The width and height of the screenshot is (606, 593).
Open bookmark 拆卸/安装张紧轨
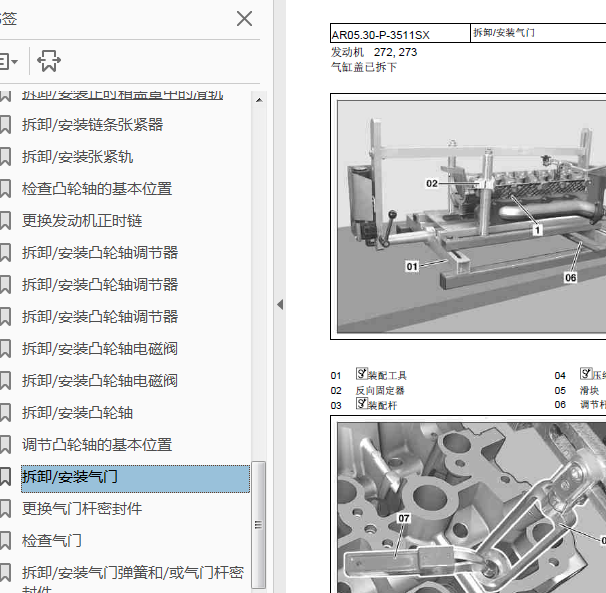[x=78, y=157]
